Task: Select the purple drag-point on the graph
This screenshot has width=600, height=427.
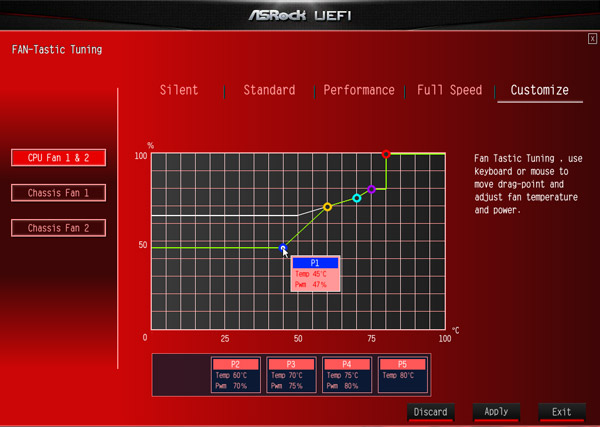Action: coord(371,189)
